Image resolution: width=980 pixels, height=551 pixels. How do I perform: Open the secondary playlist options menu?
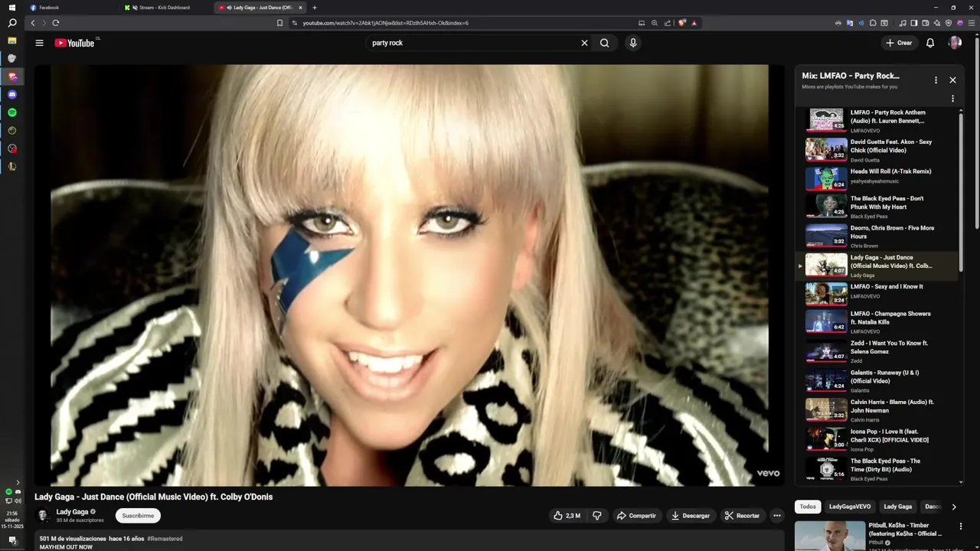[952, 99]
